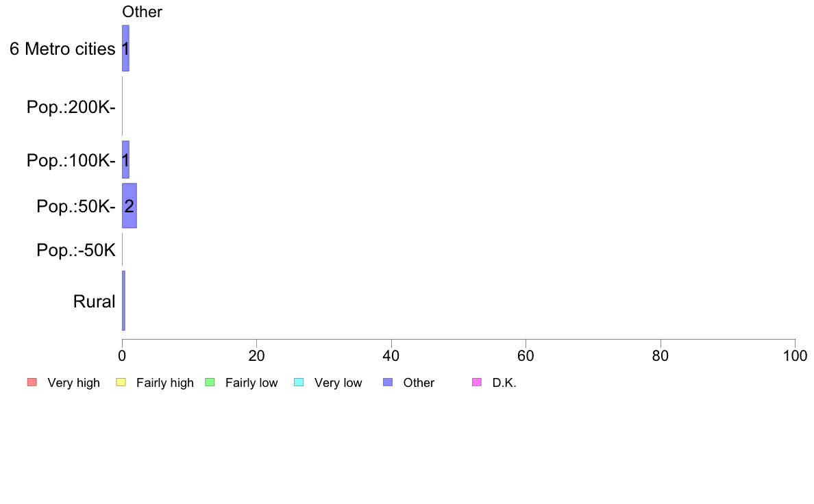
Task: Select the 6 Metro cities bar
Action: pos(125,48)
